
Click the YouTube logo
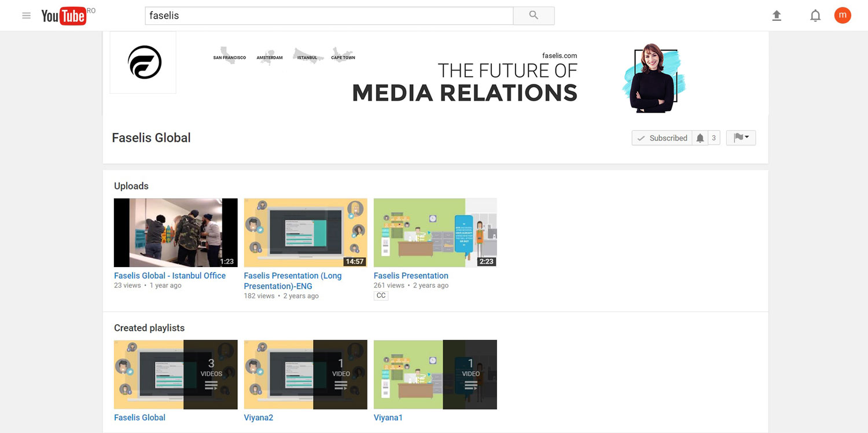tap(64, 16)
